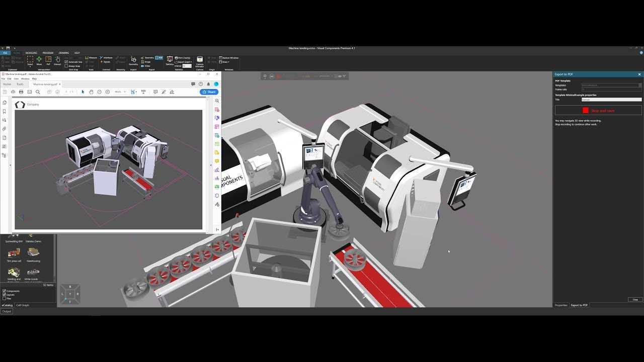Print the PDF in Acrobat

[21, 92]
